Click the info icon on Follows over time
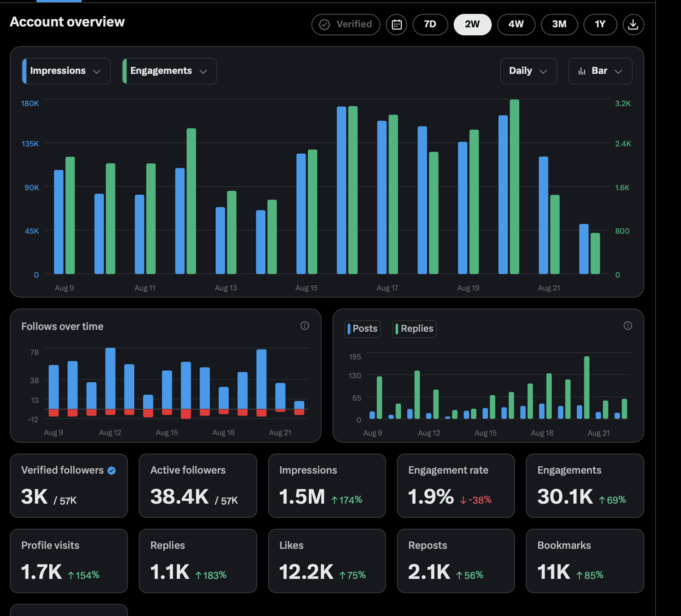Viewport: 681px width, 616px height. point(305,325)
